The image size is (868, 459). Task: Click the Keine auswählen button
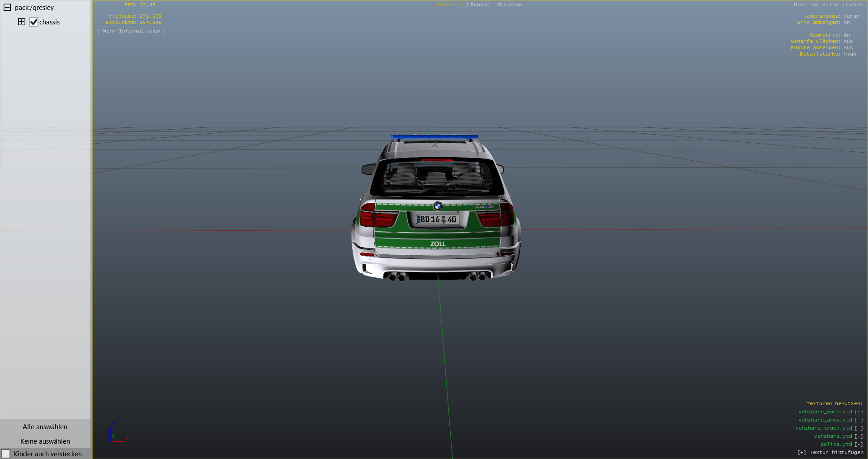[x=45, y=441]
